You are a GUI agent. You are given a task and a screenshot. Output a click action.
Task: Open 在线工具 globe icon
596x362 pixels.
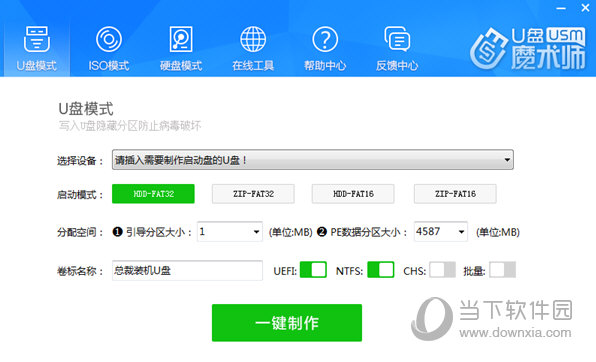coord(253,39)
